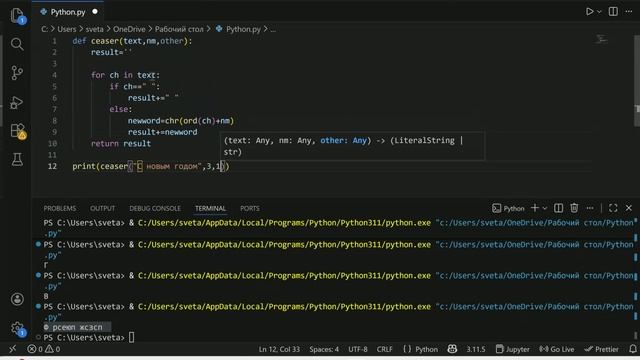Place cursor on 'return result' line
Screen dimensions: 640x360
121,143
